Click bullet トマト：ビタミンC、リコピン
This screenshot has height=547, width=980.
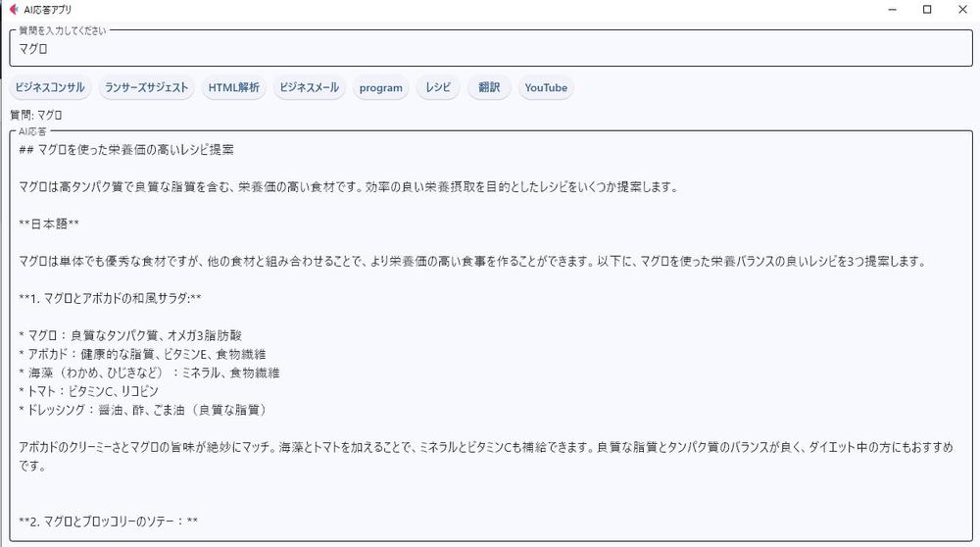pyautogui.click(x=89, y=391)
